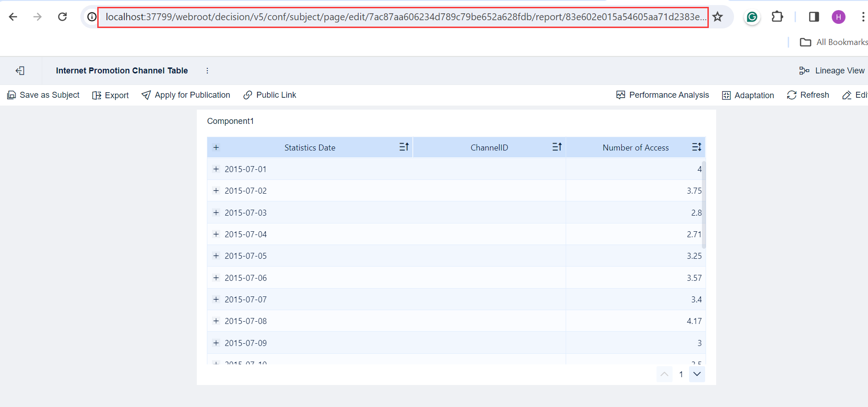Go to the next page with down chevron
868x407 pixels.
coord(697,374)
